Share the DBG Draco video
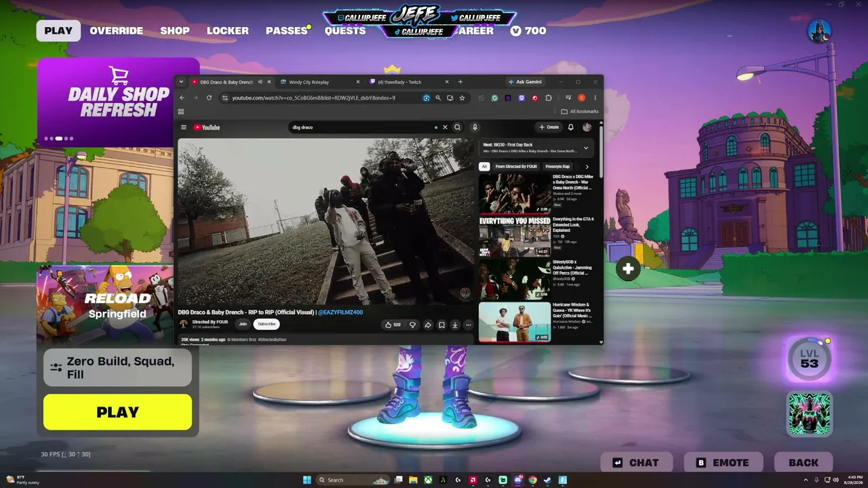868x488 pixels. [428, 325]
